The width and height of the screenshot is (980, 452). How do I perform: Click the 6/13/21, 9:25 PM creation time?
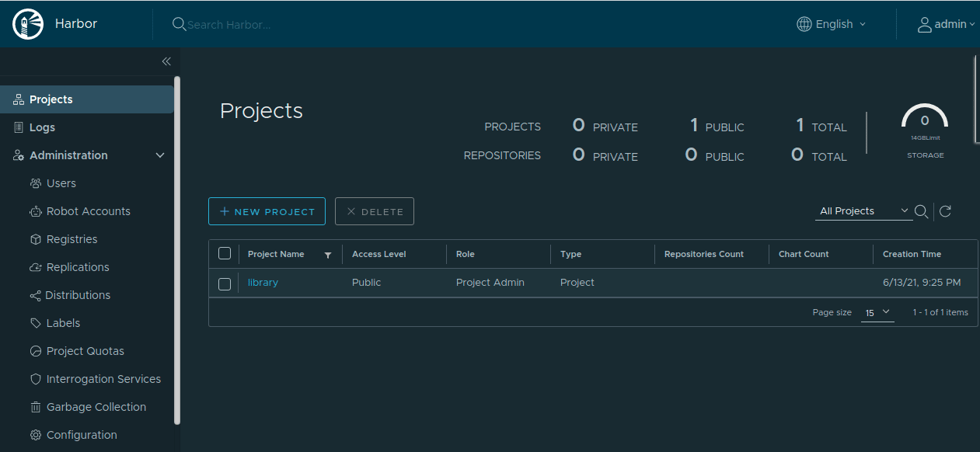922,283
